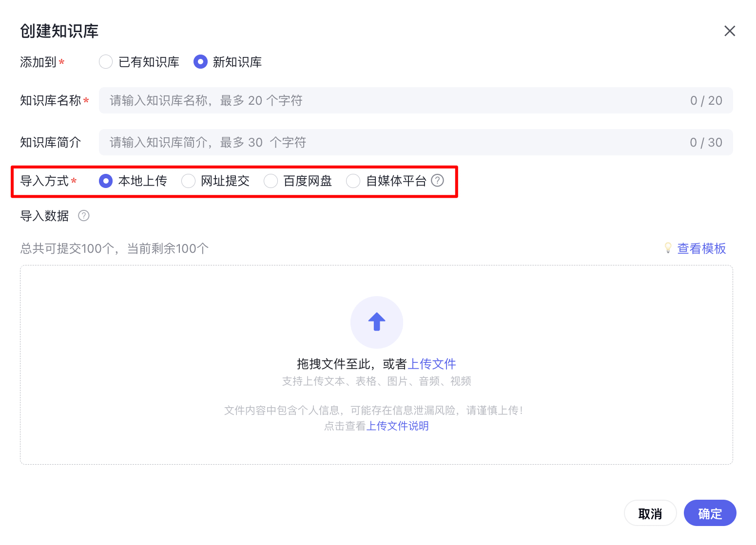Click the 知识库名称 input field
756x545 pixels.
click(341, 100)
